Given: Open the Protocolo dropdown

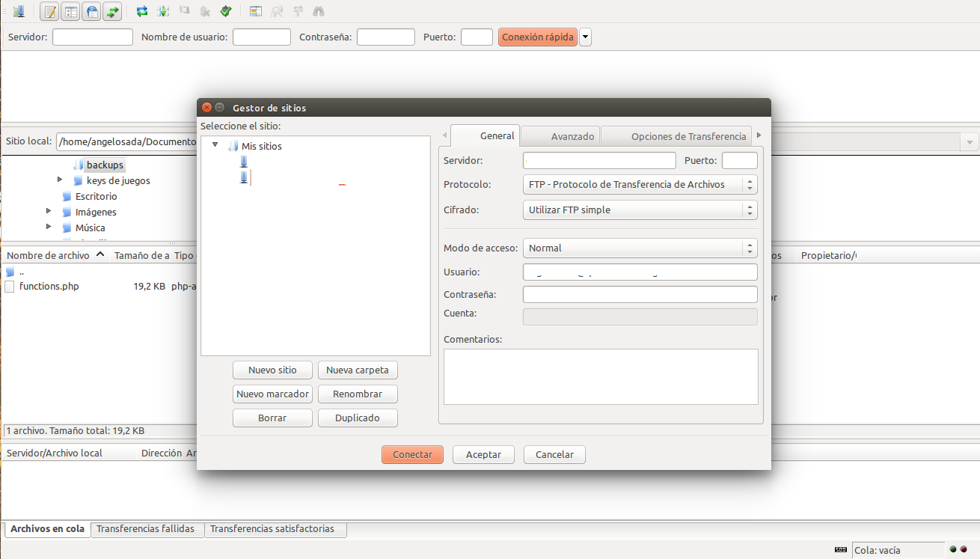Looking at the screenshot, I should 640,185.
